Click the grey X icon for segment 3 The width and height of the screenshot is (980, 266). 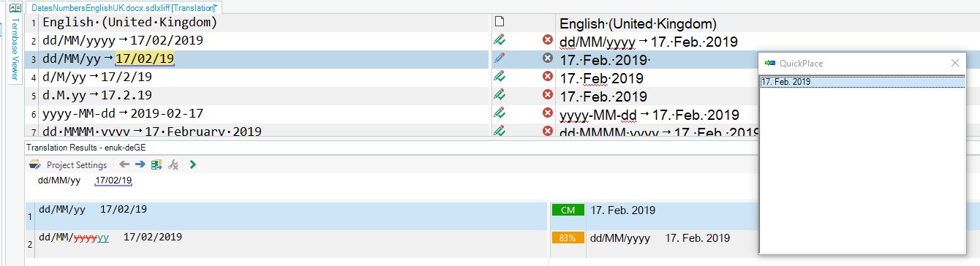click(547, 58)
